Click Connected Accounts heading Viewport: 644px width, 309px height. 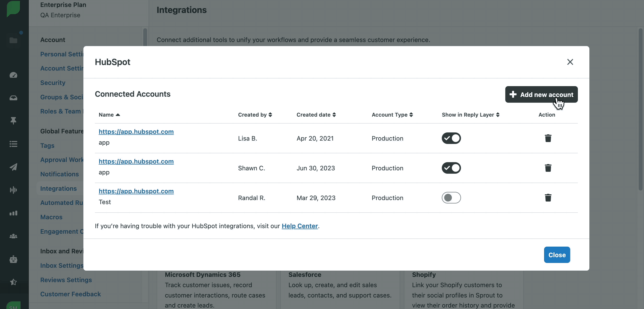click(132, 94)
